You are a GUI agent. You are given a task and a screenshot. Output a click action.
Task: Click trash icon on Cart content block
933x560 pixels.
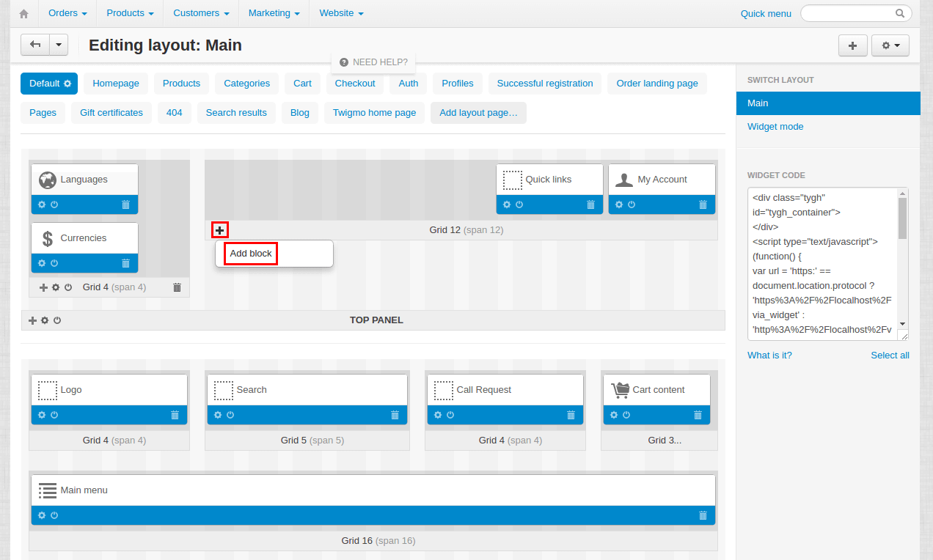click(x=698, y=415)
